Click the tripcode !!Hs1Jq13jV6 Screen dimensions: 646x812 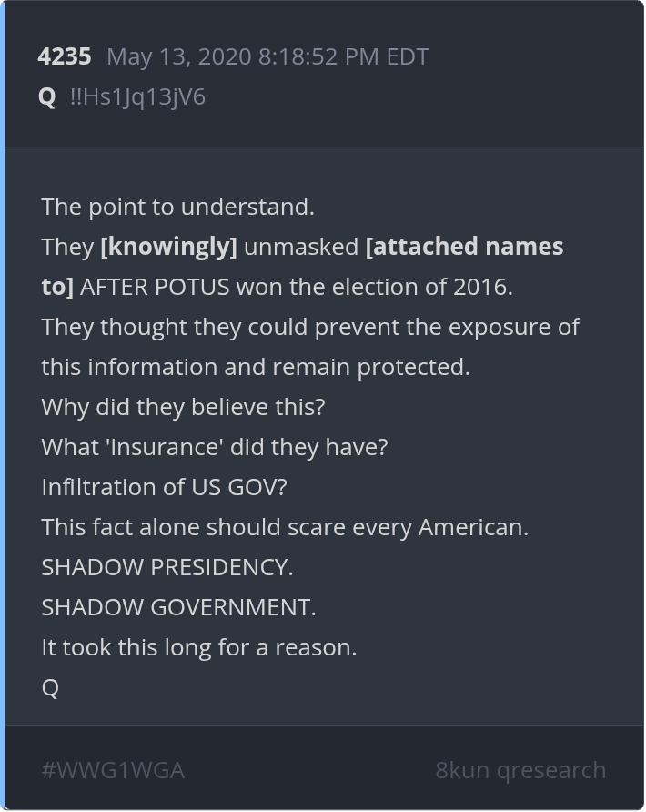(137, 96)
